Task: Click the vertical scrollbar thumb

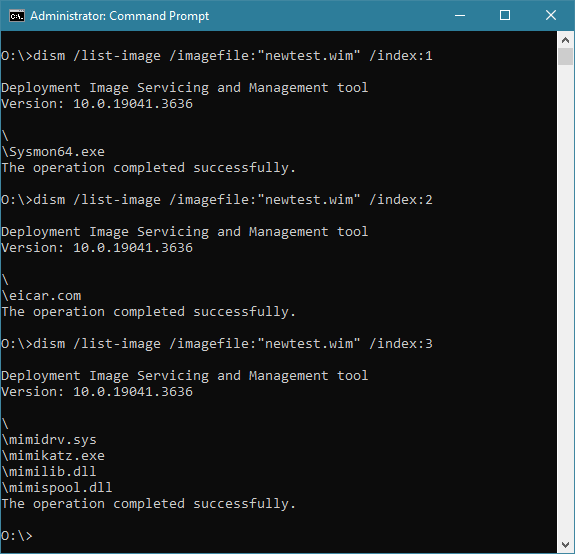Action: point(565,57)
